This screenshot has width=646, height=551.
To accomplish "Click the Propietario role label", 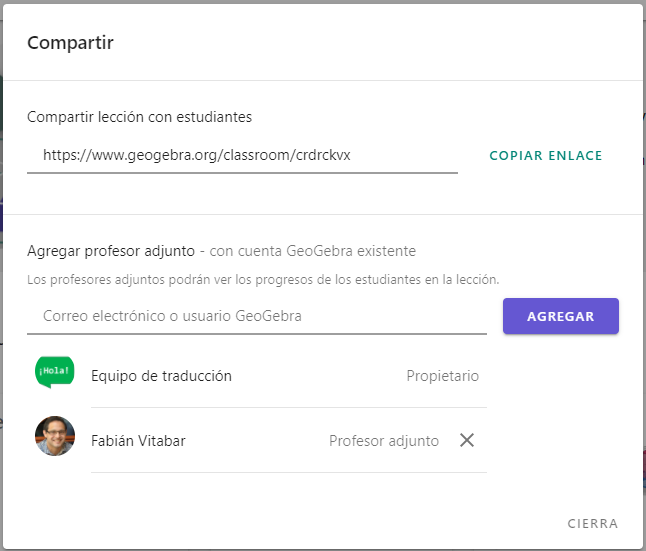I will coord(442,376).
